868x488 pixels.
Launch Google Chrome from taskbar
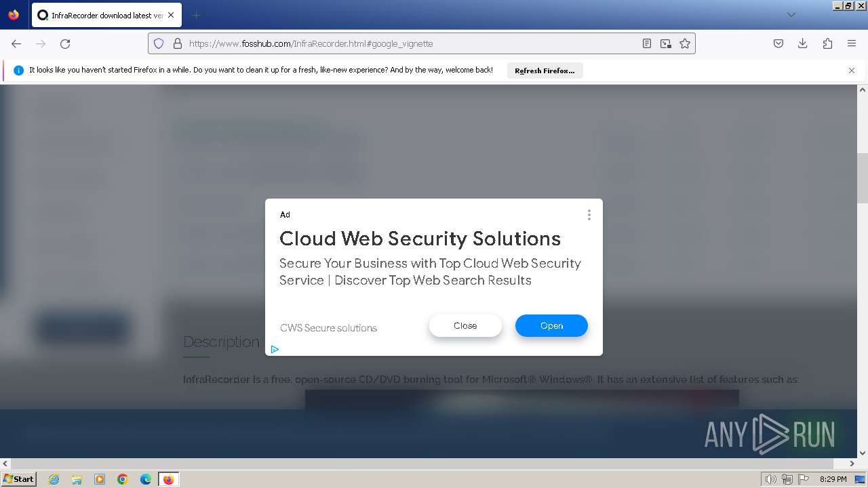(123, 479)
